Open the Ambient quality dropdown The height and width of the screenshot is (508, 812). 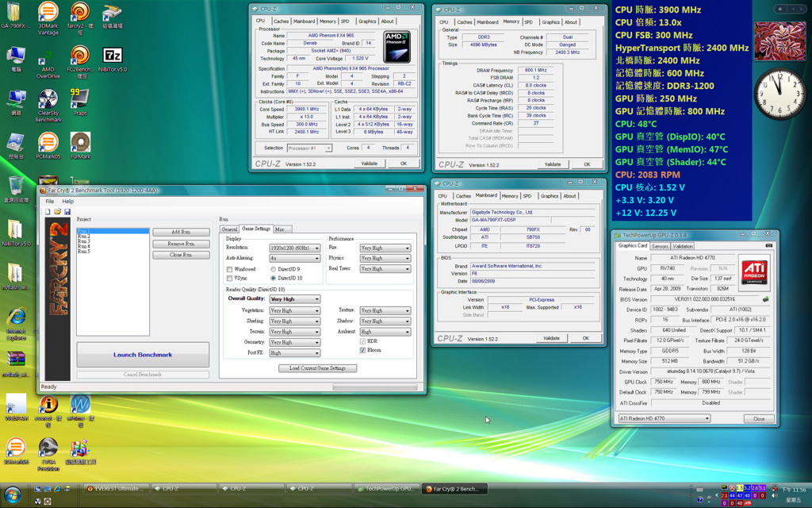click(x=385, y=332)
